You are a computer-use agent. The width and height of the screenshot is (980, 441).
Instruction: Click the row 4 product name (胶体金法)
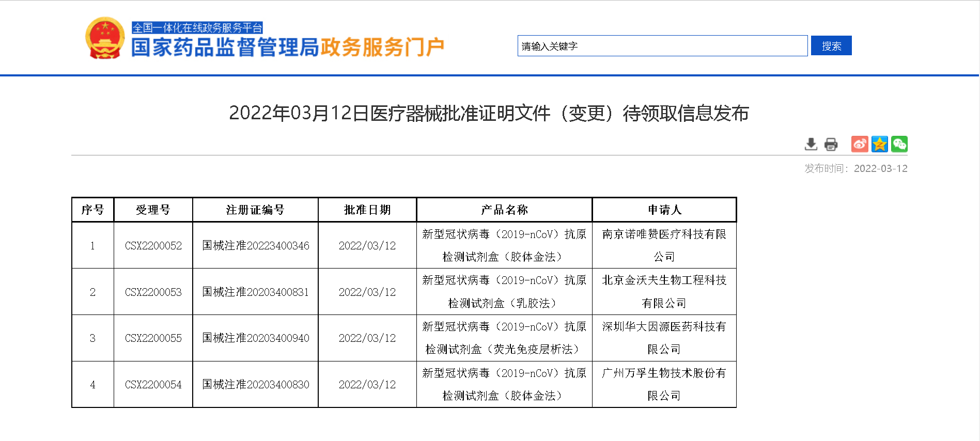pyautogui.click(x=504, y=385)
